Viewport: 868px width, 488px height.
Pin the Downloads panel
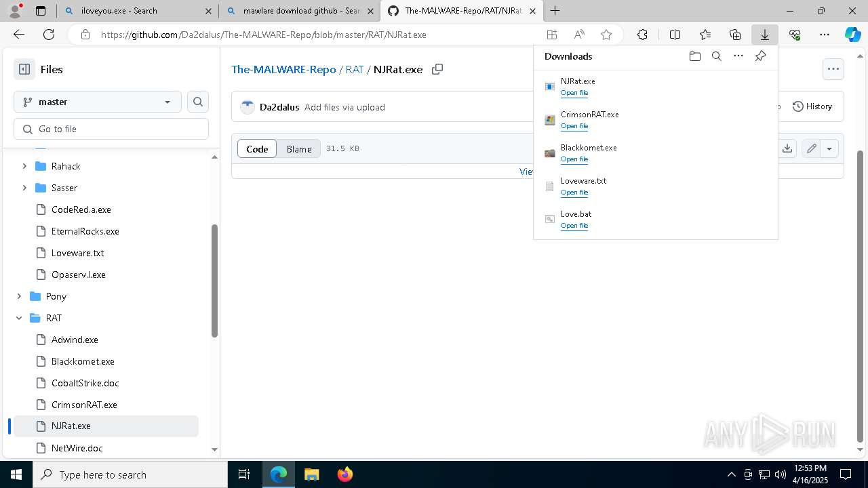pos(760,56)
